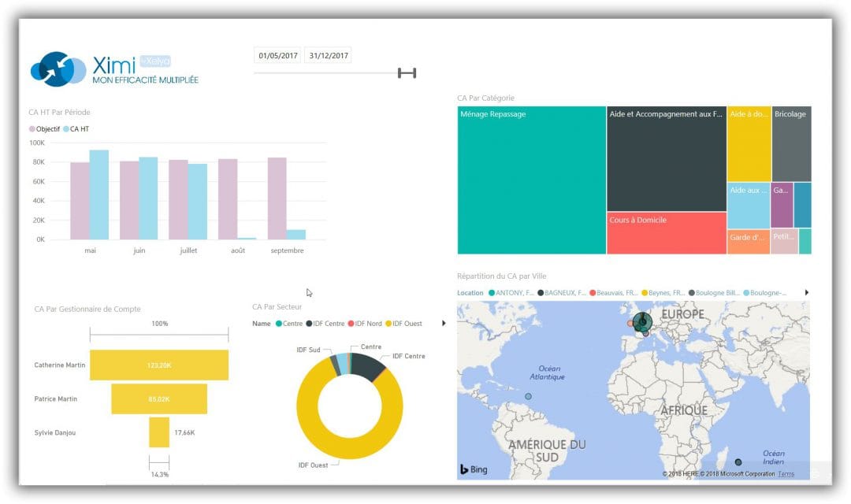Select the Ménage Repassage treemap tile
851x504 pixels.
point(531,180)
